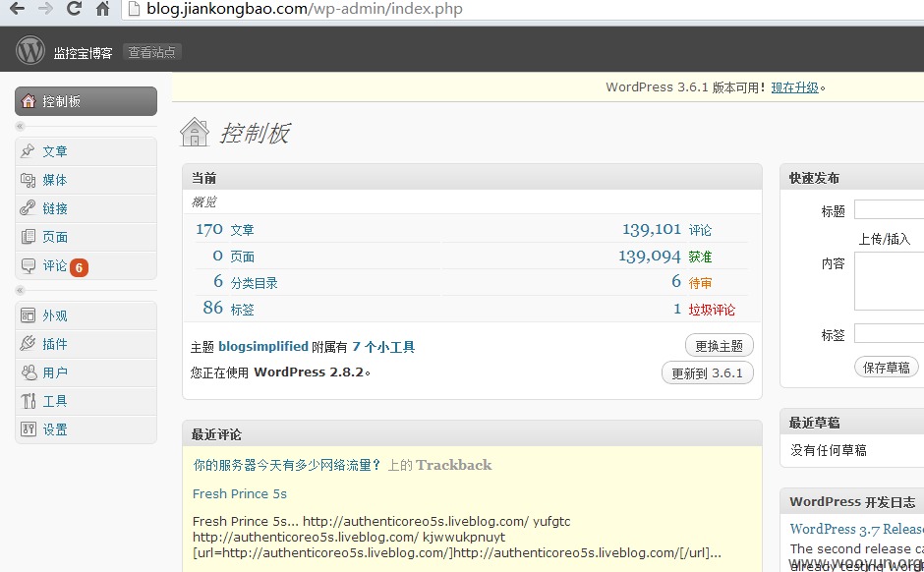The width and height of the screenshot is (924, 572).
Task: Click the orange 6 comments badge
Action: (79, 267)
